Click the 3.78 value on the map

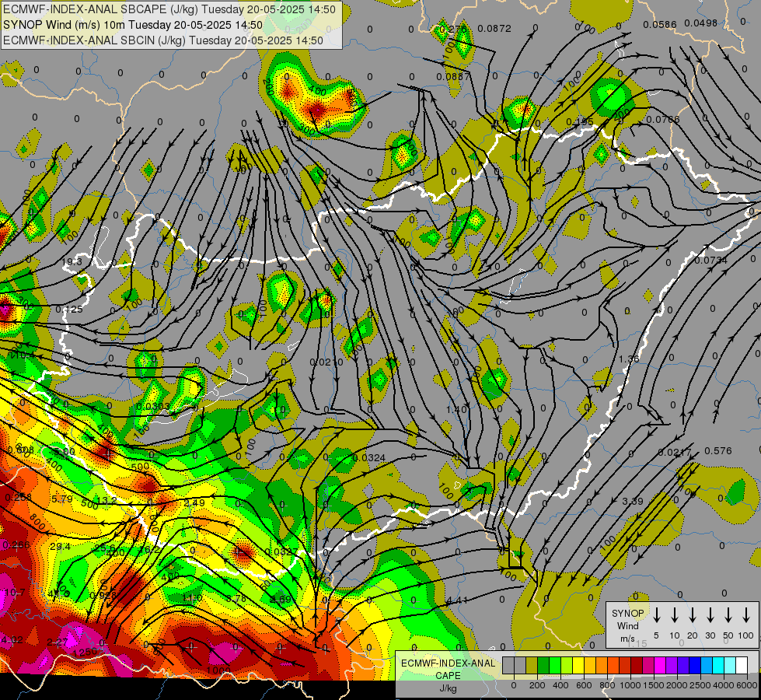236,598
